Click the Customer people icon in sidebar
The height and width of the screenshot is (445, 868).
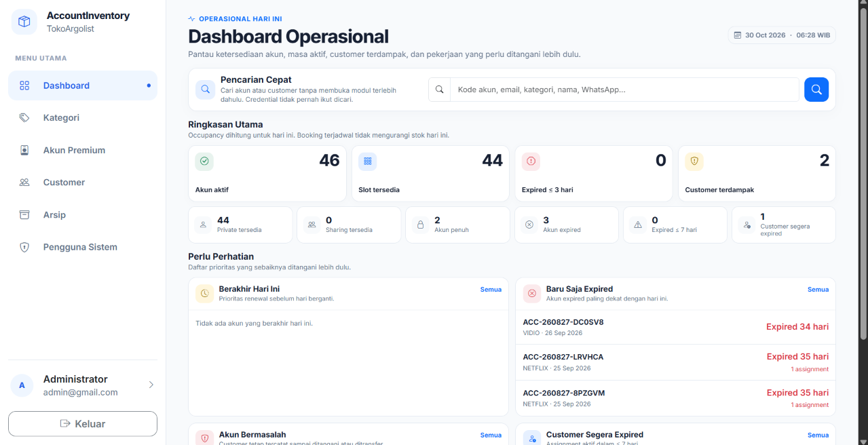pos(24,182)
